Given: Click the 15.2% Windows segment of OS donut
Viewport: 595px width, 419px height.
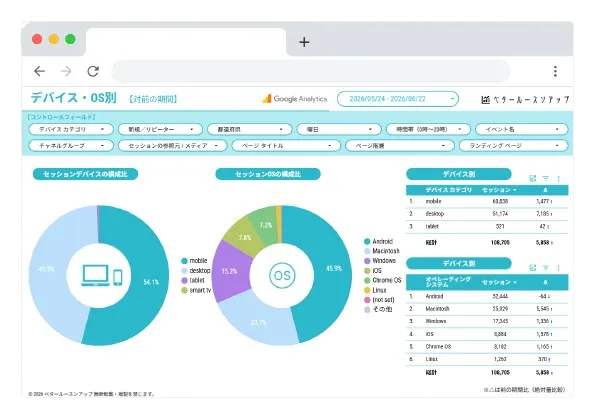Looking at the screenshot, I should [x=231, y=271].
